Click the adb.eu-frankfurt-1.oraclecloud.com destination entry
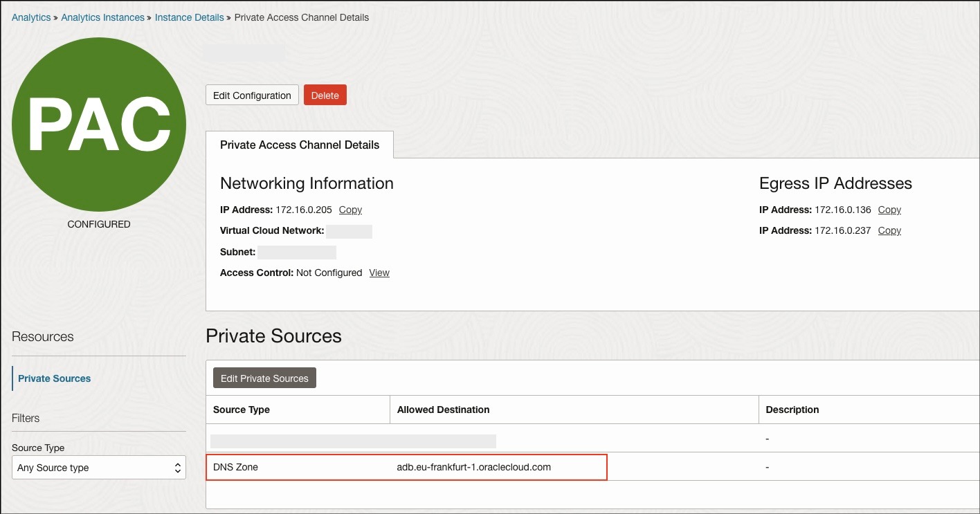Image resolution: width=980 pixels, height=514 pixels. coord(473,467)
